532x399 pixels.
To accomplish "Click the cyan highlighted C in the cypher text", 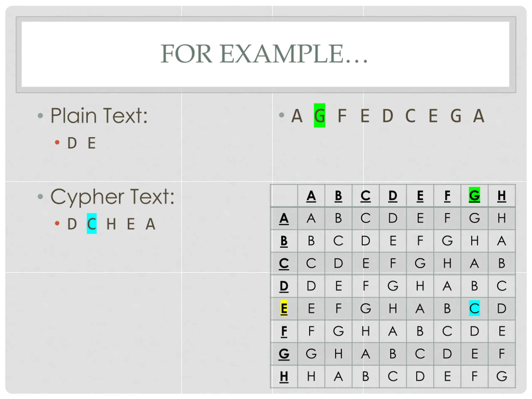I will (92, 224).
